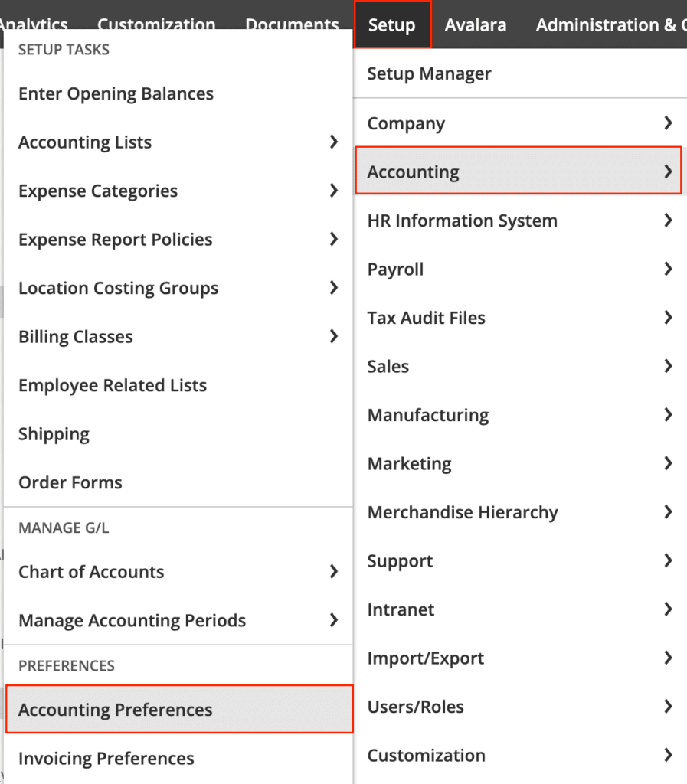Open the Avalara menu tab
The width and height of the screenshot is (687, 784).
[475, 24]
